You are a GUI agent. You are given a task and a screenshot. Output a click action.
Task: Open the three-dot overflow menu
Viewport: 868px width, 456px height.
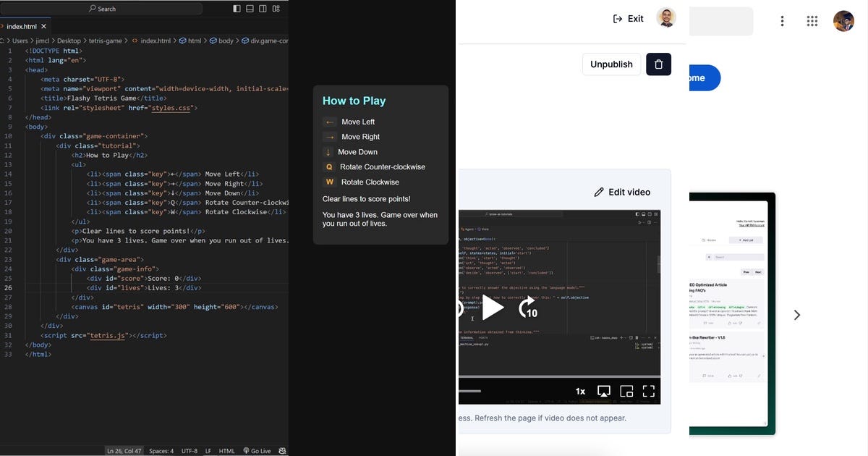pyautogui.click(x=782, y=20)
